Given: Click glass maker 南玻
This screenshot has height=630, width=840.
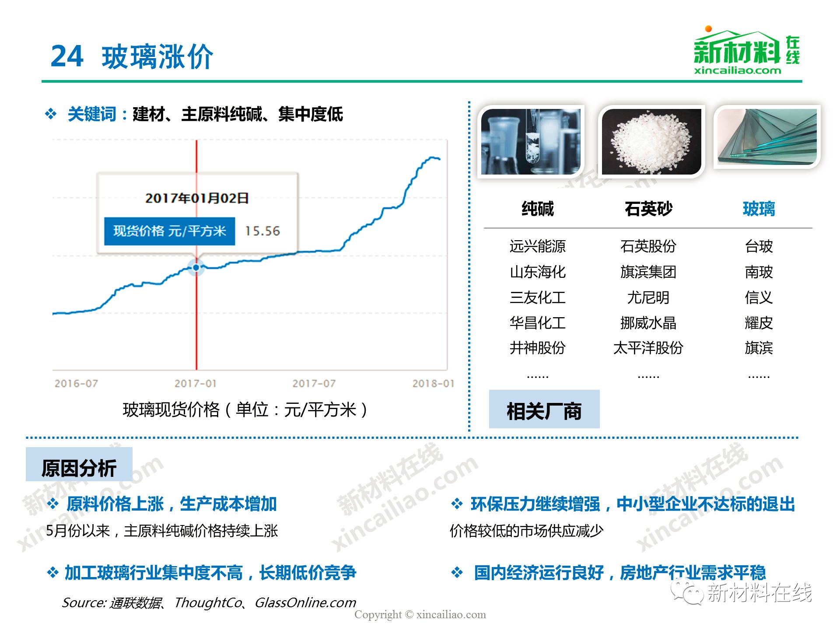Looking at the screenshot, I should coord(759,272).
